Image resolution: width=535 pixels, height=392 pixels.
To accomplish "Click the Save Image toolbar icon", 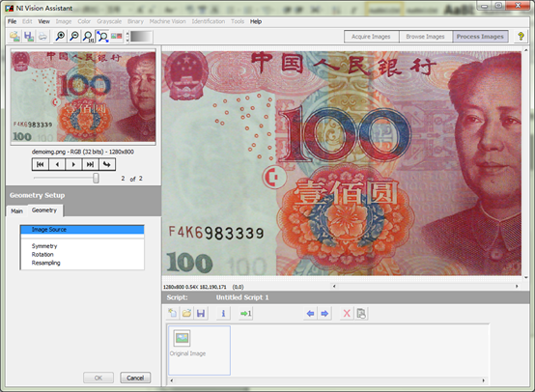I will [x=29, y=36].
